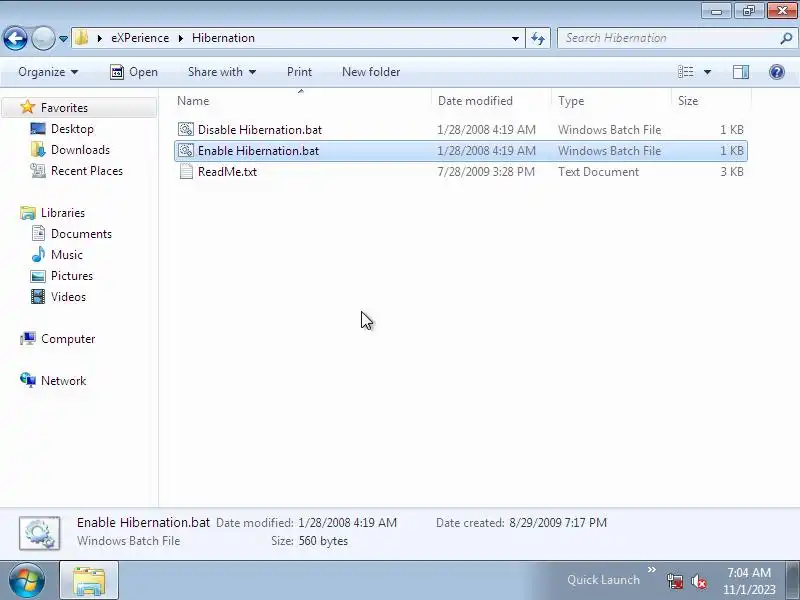Click the ReadMe.txt document icon

tap(186, 171)
